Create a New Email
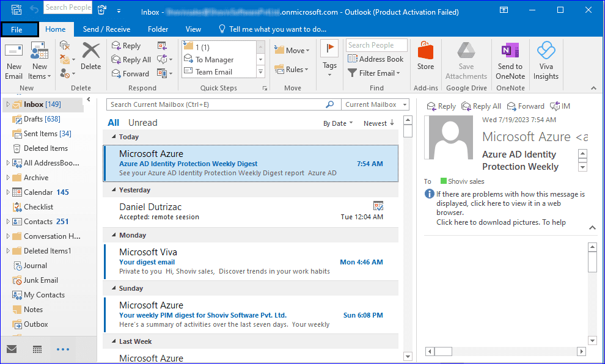 (13, 60)
